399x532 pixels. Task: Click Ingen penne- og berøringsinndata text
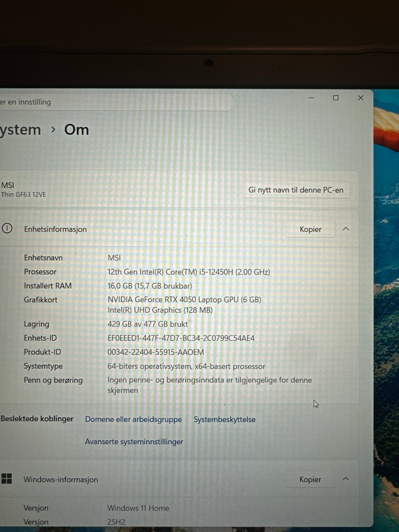[x=209, y=385]
